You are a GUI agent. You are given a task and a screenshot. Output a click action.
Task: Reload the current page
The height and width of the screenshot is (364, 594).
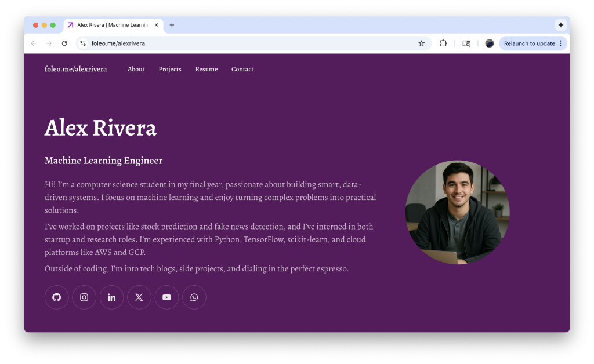click(x=64, y=43)
